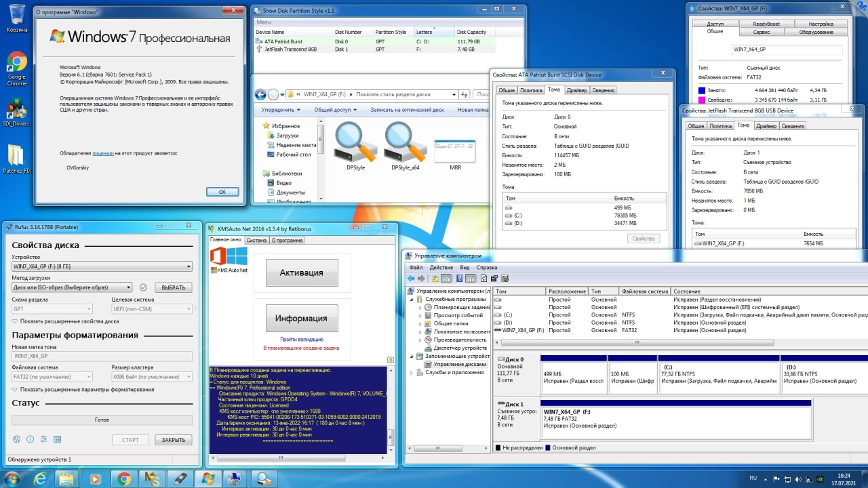Select Драйвер tab in Patriot Burst properties
Viewport: 868px width, 488px height.
coord(577,90)
